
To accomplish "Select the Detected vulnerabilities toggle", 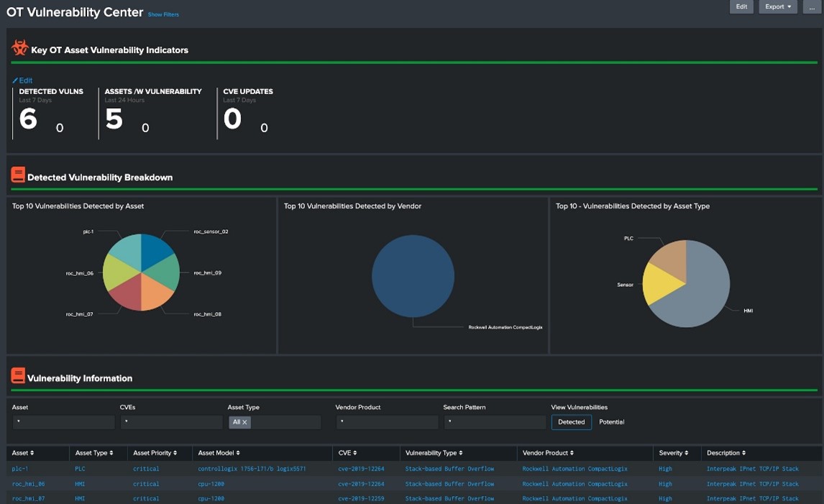I will pos(572,422).
